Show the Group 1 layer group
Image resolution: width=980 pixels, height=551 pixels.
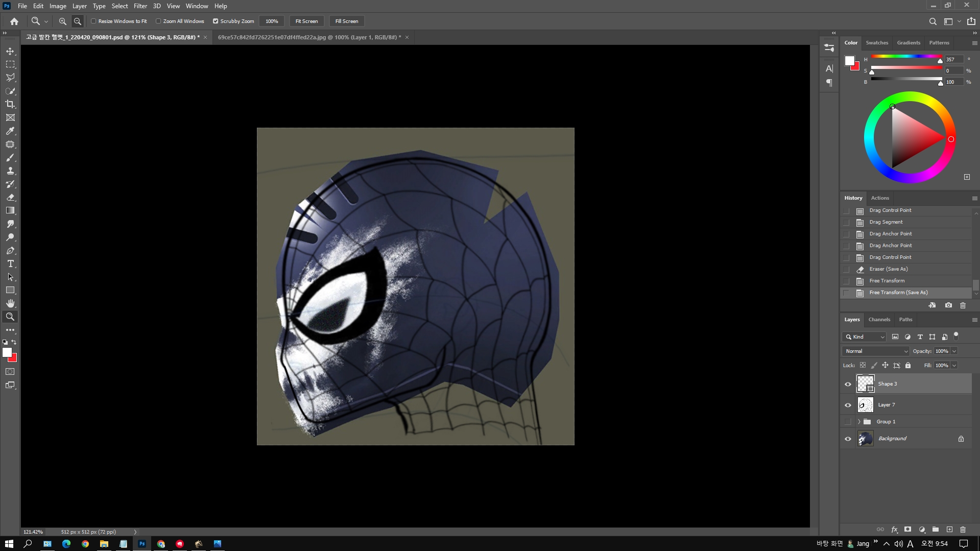tap(848, 422)
